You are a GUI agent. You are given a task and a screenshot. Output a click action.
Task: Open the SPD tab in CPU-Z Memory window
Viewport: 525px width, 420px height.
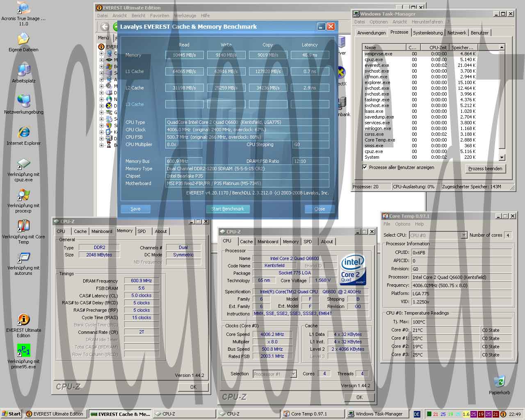click(x=142, y=231)
